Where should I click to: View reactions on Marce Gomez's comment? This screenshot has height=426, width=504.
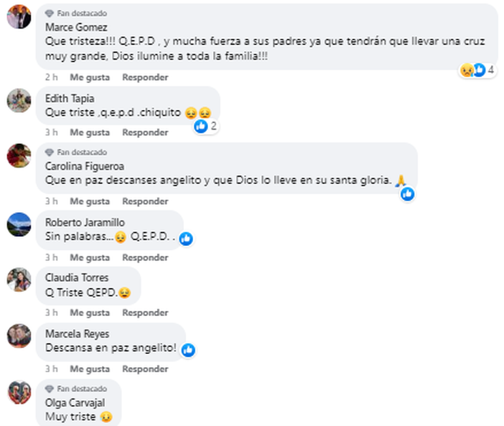pyautogui.click(x=478, y=70)
